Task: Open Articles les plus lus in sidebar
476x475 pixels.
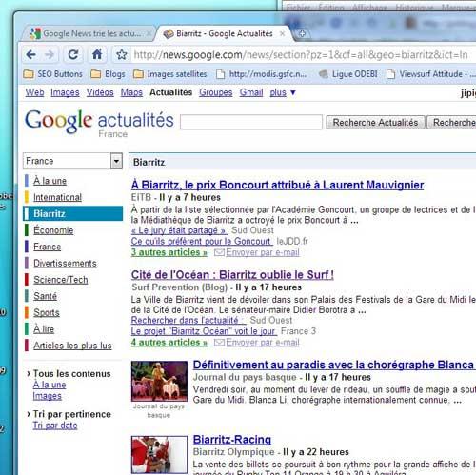Action: point(72,346)
